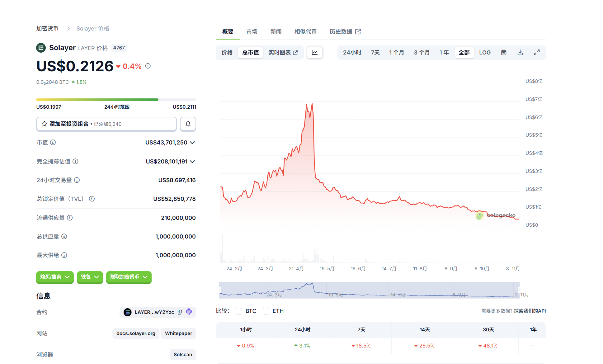Open the chart type line icon

[x=314, y=53]
